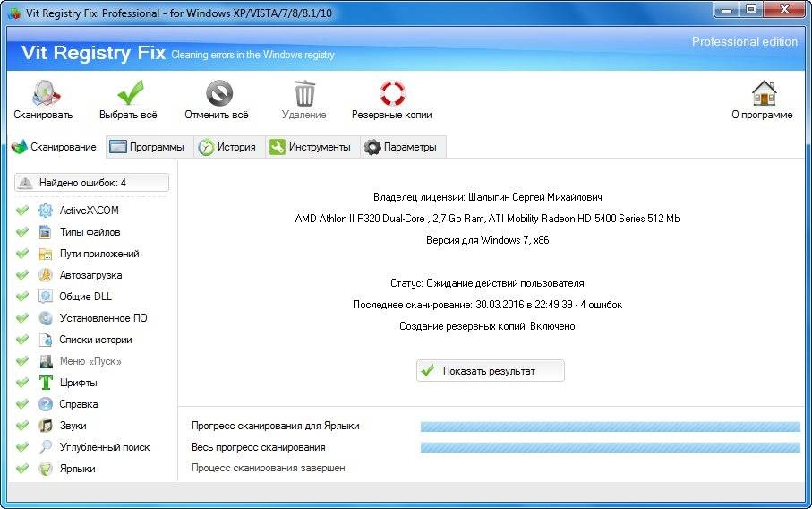The width and height of the screenshot is (812, 509).
Task: Click the Удаление trash bin icon
Action: coord(304,93)
